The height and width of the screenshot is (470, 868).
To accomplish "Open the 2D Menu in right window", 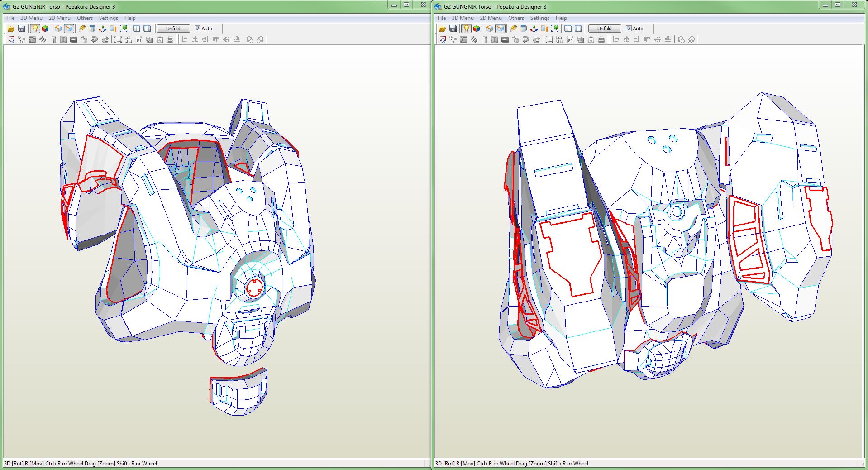I will pyautogui.click(x=491, y=18).
